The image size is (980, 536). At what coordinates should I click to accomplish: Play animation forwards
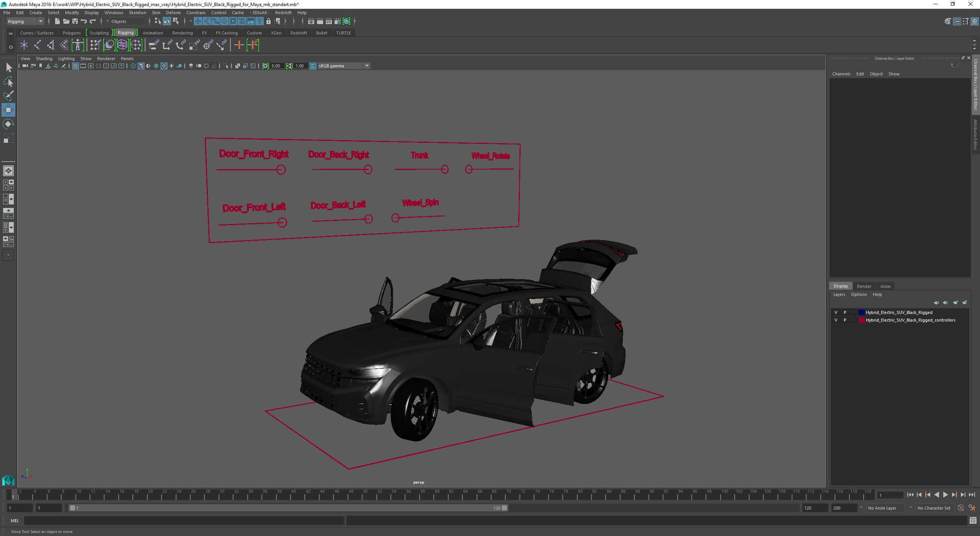(945, 495)
